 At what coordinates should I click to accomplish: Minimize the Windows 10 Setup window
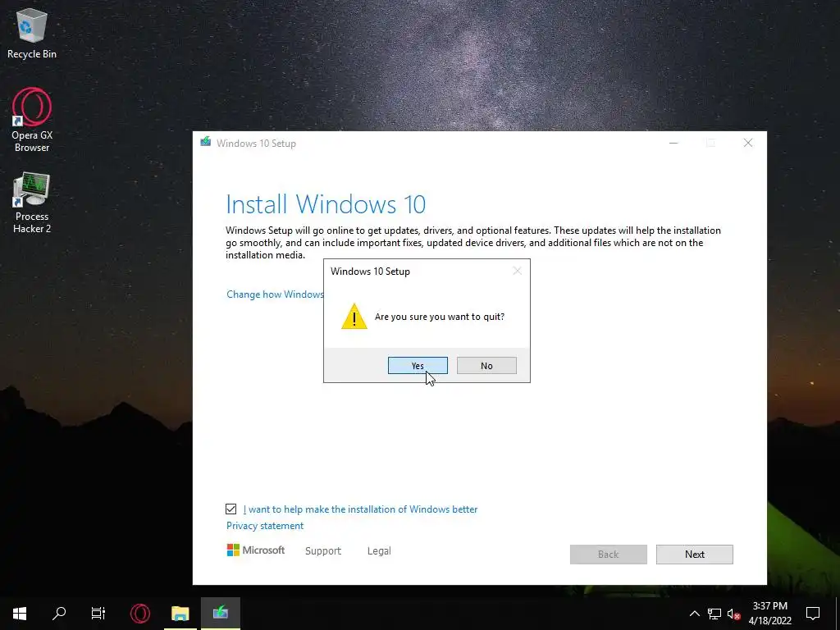click(x=673, y=143)
